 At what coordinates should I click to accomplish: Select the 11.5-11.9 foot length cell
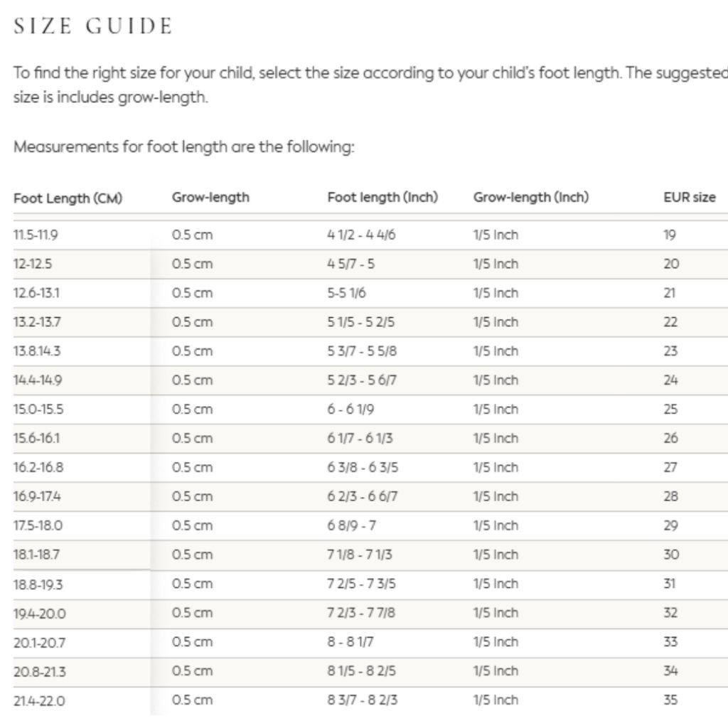(x=41, y=235)
